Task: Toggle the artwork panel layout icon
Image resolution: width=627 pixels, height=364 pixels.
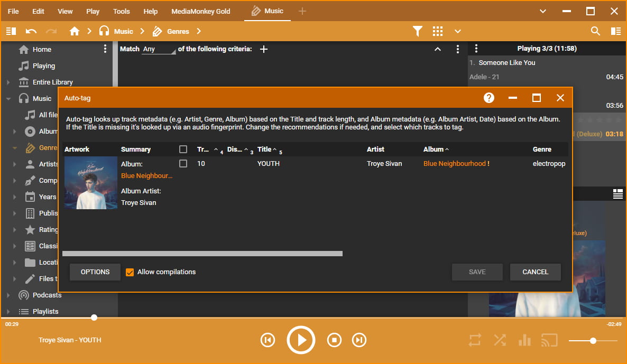Action: click(618, 194)
